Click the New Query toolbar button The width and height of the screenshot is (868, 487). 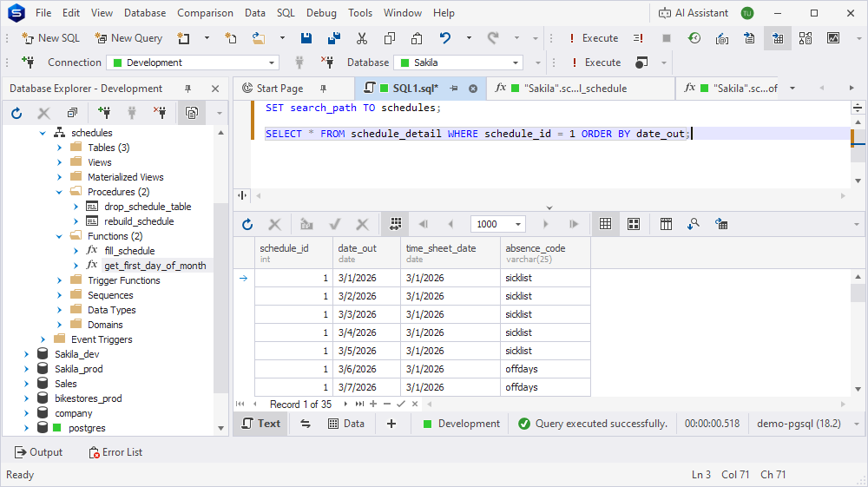click(x=128, y=38)
